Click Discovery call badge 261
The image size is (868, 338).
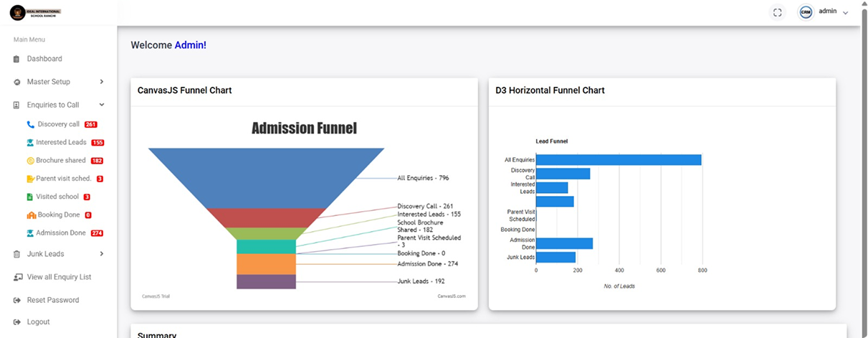click(x=91, y=125)
